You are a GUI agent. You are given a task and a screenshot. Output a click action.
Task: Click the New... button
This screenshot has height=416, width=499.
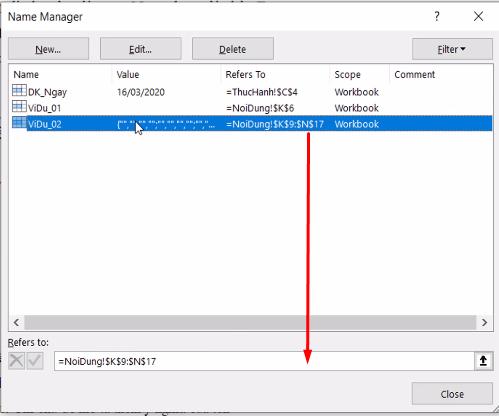tap(48, 49)
